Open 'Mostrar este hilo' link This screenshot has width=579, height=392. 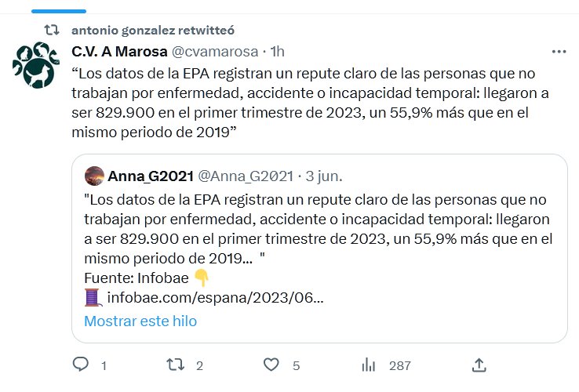(x=140, y=321)
